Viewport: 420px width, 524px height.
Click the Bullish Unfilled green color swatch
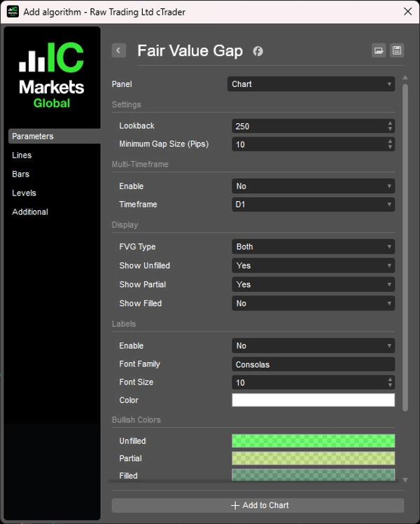tap(313, 441)
